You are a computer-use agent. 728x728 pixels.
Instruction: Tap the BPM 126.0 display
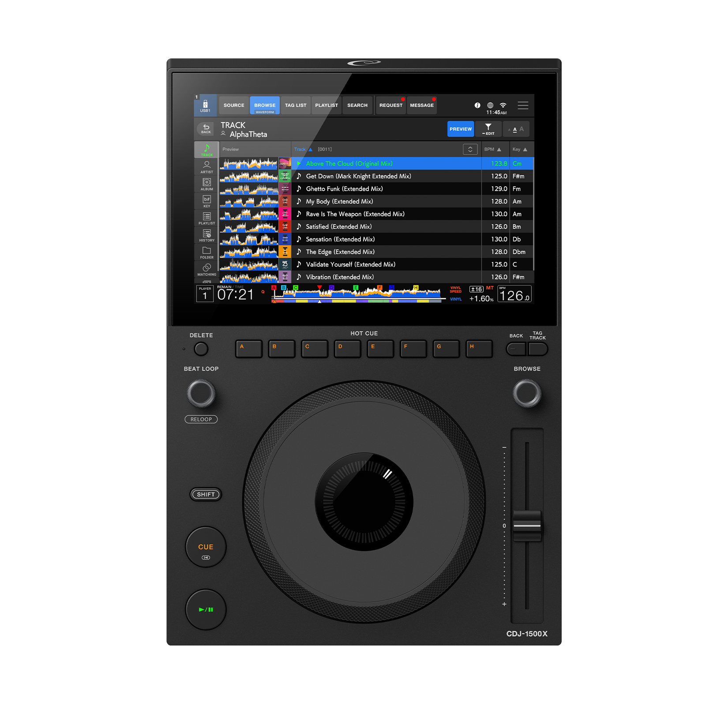point(514,294)
